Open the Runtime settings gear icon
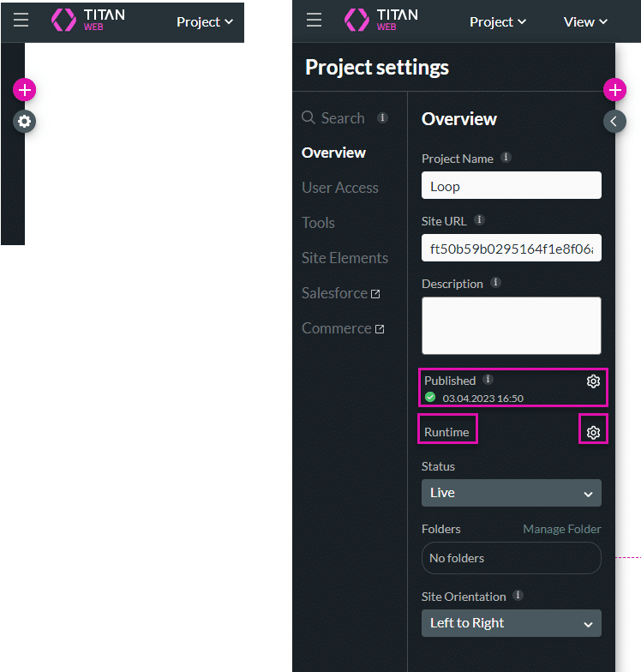641x672 pixels. point(593,433)
